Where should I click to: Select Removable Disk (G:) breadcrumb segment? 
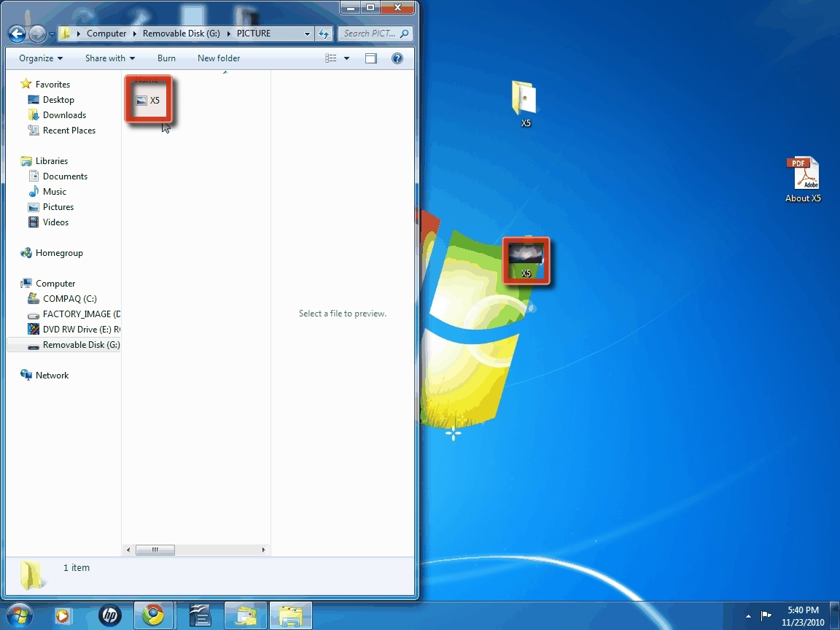(x=181, y=34)
